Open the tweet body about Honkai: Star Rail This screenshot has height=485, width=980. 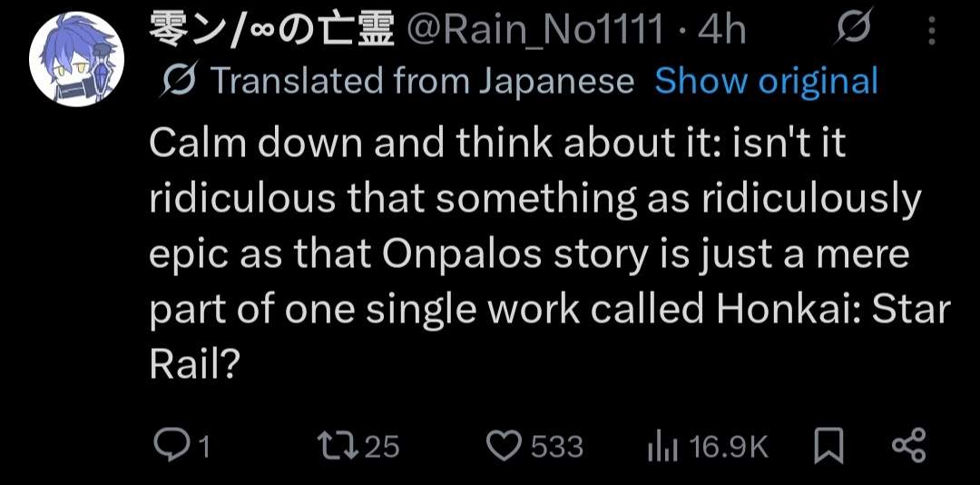coord(550,254)
